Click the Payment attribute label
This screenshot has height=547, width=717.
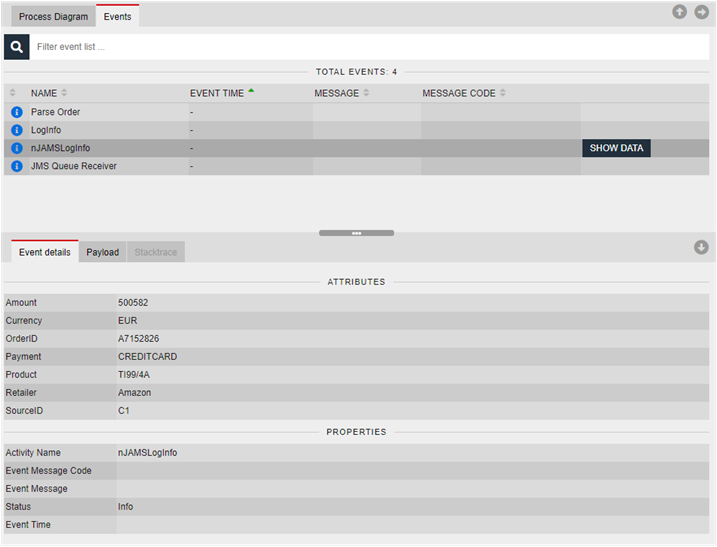pos(23,357)
